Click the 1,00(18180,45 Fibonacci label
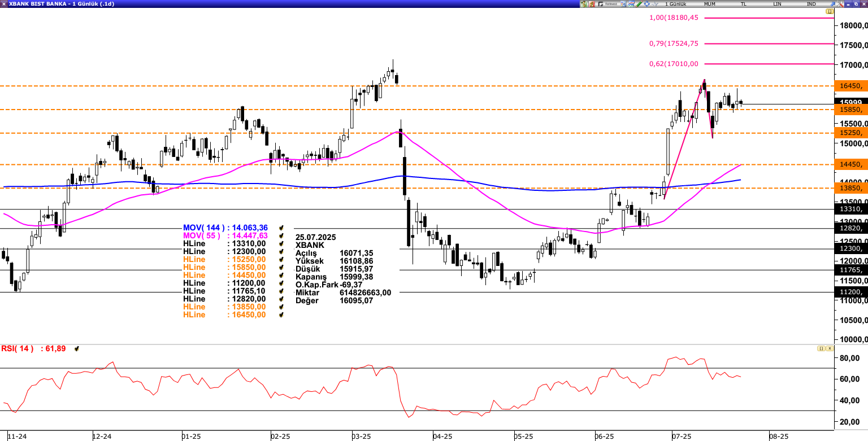The height and width of the screenshot is (441, 868). tap(674, 18)
